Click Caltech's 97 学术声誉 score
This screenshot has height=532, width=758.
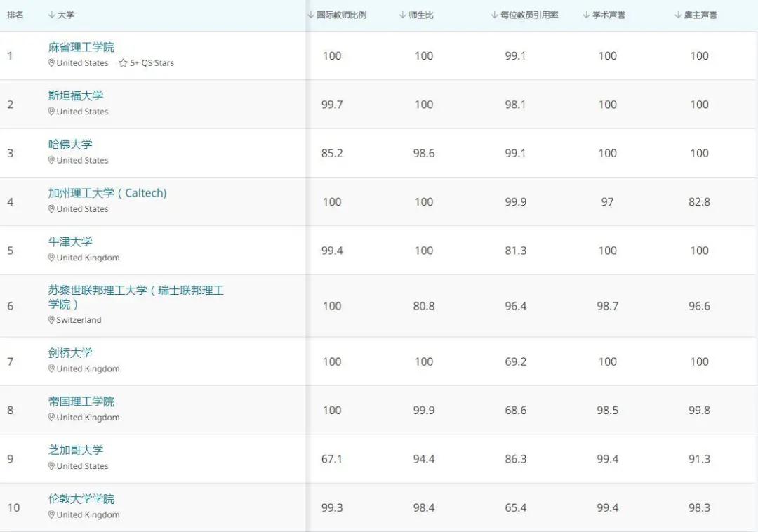(x=608, y=202)
